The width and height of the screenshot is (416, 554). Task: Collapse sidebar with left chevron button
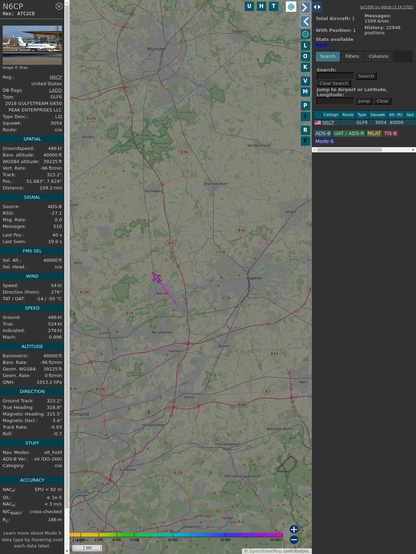click(x=305, y=22)
